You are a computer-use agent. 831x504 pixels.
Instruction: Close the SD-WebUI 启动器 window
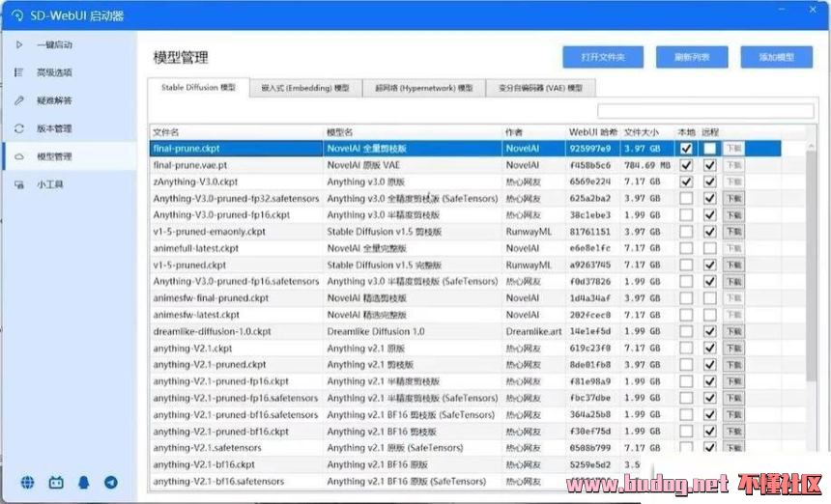tap(813, 10)
